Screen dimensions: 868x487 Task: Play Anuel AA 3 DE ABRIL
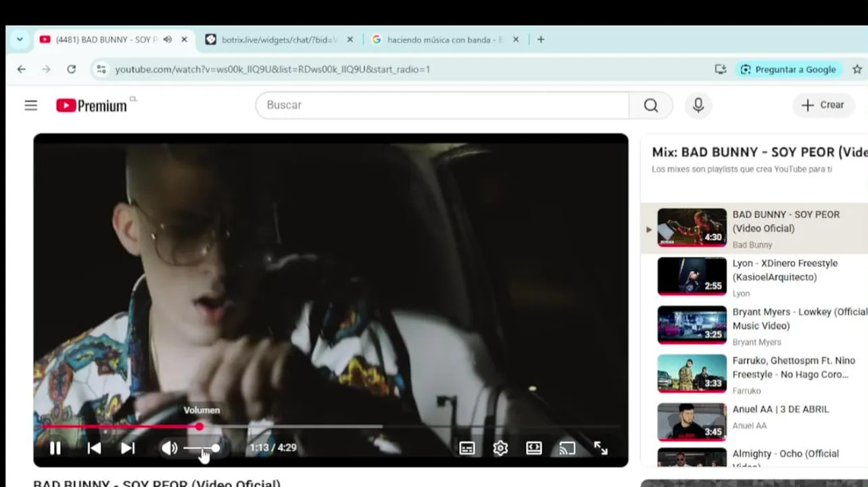pyautogui.click(x=781, y=409)
